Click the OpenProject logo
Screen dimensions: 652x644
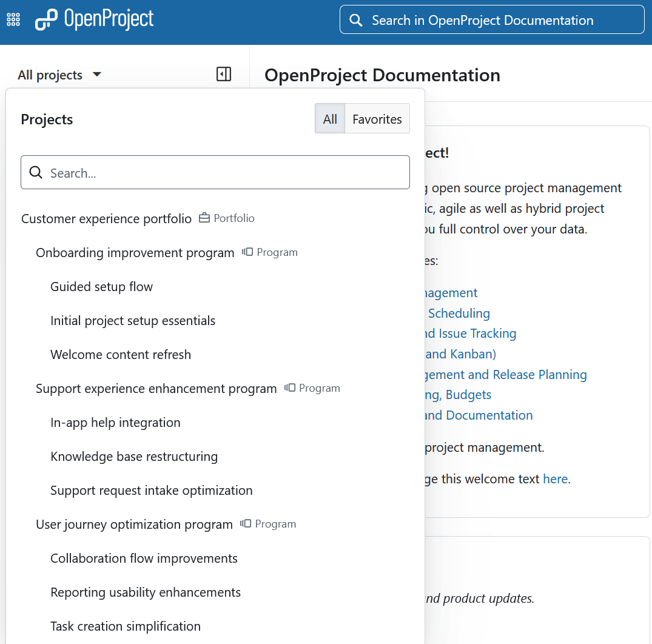pos(95,20)
